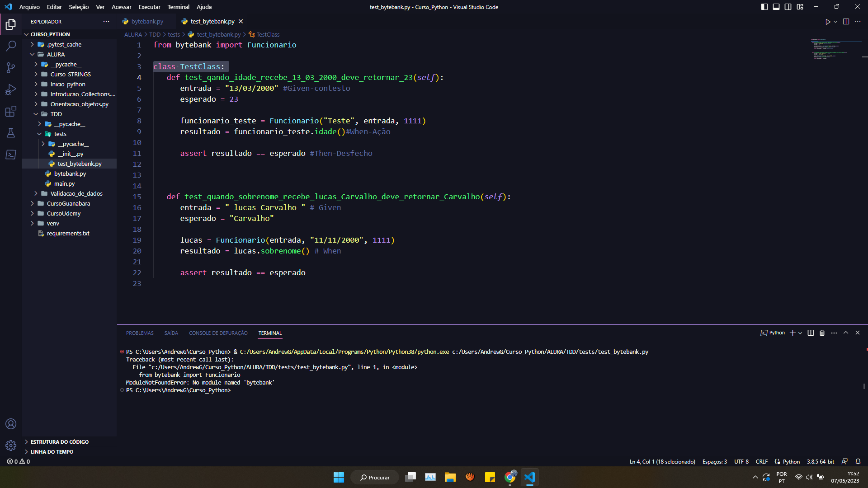Maximize the panel size with chevron up
This screenshot has height=488, width=868.
click(846, 333)
